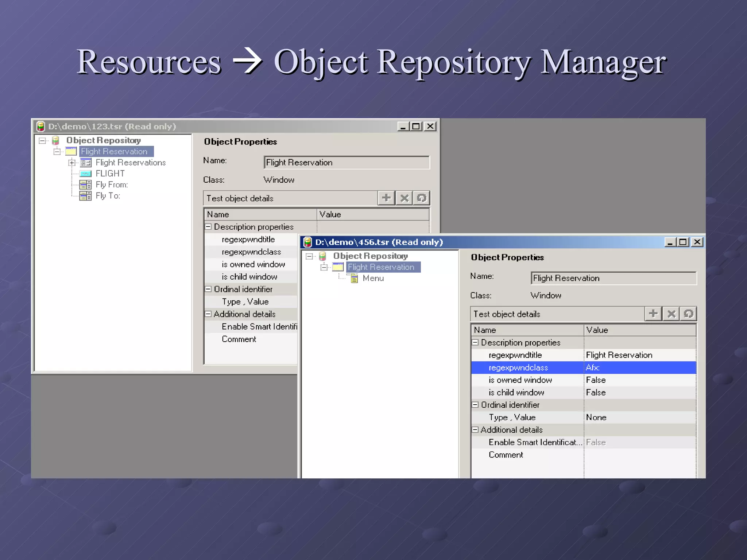This screenshot has width=747, height=560.
Task: Select is child window row in 123.tsr
Action: click(251, 277)
